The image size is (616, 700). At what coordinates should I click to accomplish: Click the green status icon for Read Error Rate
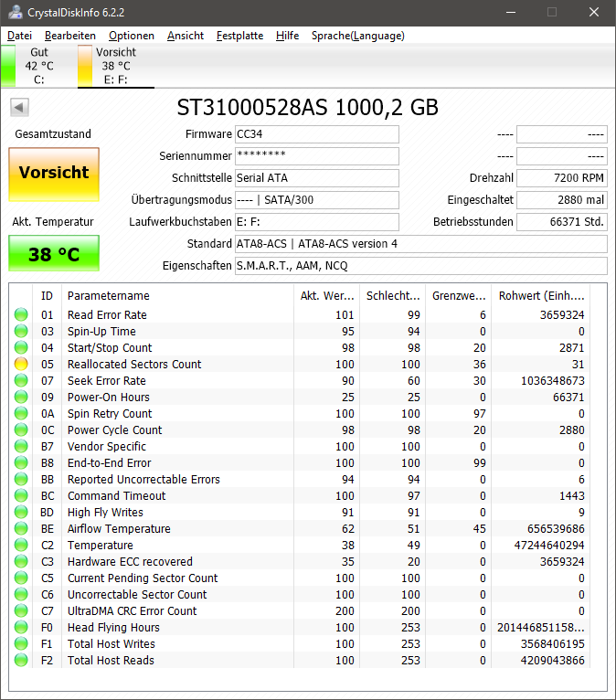pyautogui.click(x=21, y=314)
